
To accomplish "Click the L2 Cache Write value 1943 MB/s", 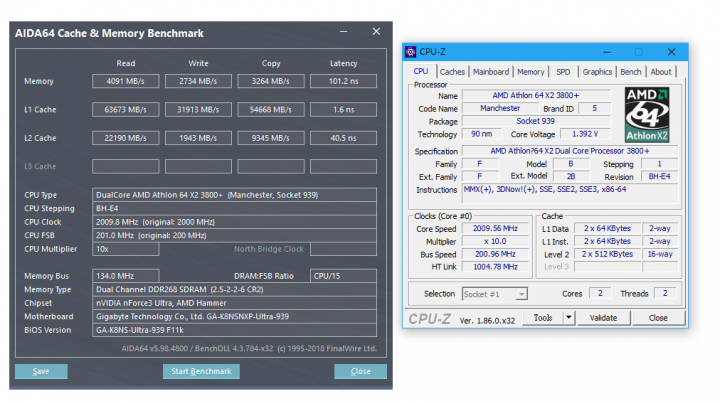I will 198,138.
